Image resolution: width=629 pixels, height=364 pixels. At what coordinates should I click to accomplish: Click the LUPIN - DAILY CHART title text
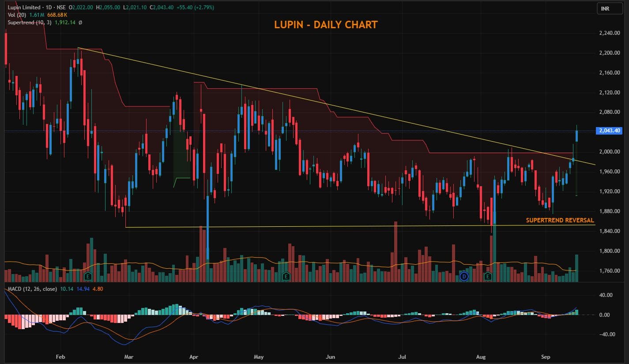[x=326, y=25]
